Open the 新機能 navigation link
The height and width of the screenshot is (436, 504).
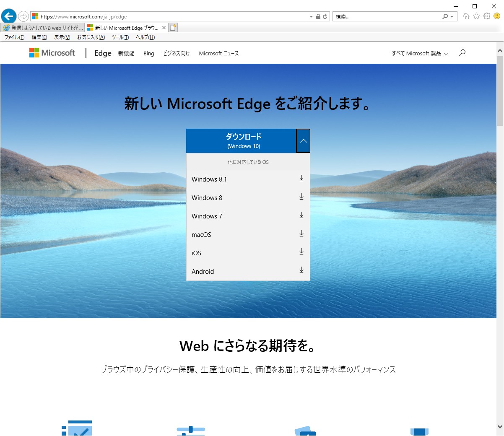[x=126, y=53]
